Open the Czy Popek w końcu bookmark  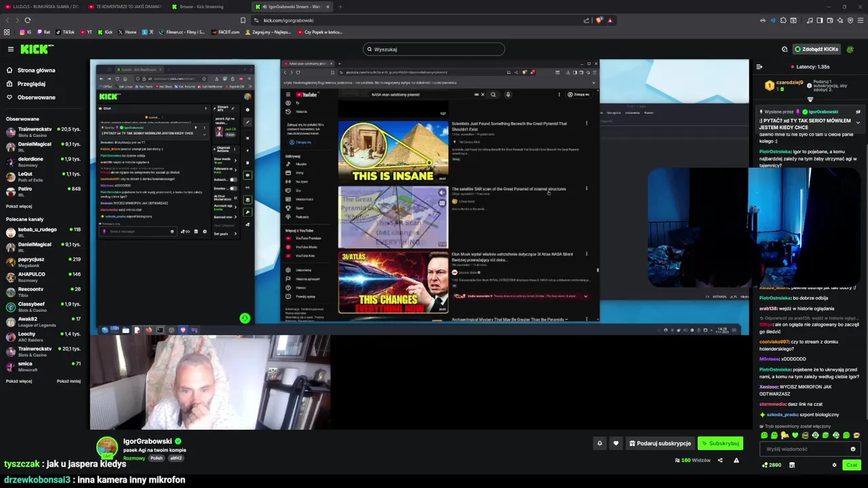(x=320, y=32)
